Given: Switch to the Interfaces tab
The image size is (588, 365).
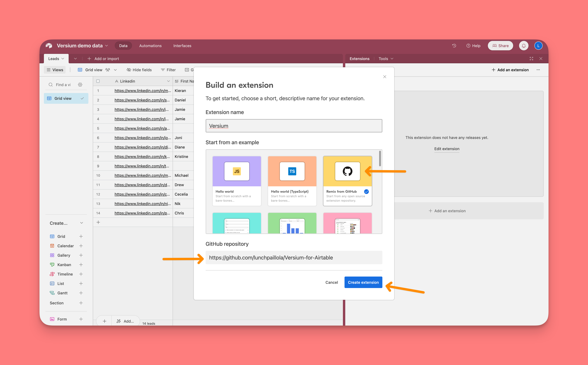Looking at the screenshot, I should point(182,46).
